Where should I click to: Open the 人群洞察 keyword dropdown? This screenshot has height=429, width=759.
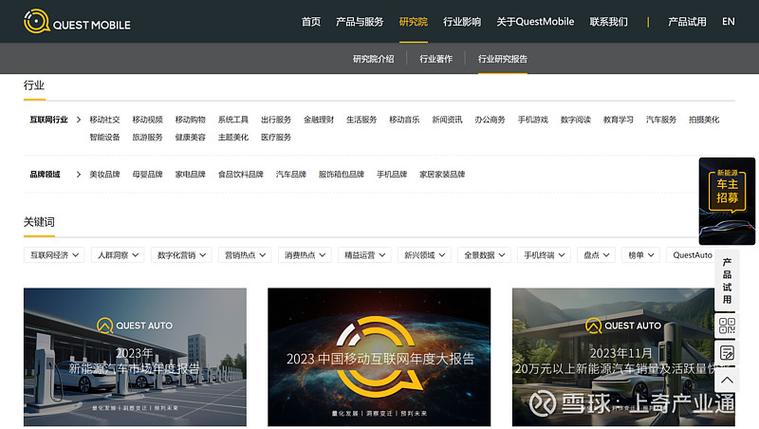click(118, 255)
